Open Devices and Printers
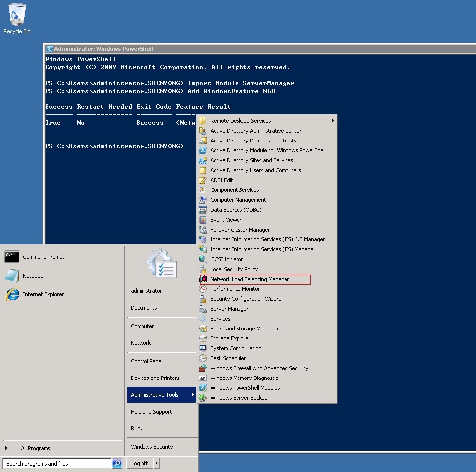Screen dimensions: 476x472 [x=155, y=378]
